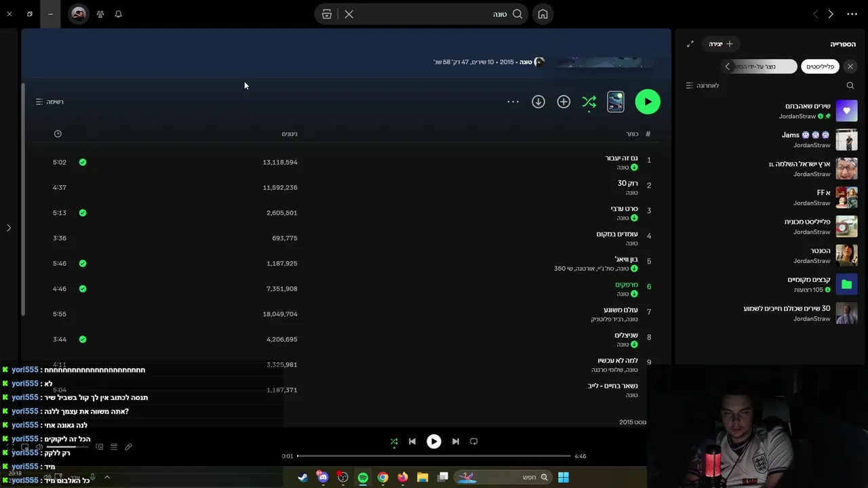
Task: Open Spotify from the Windows taskbar
Action: pos(363,478)
